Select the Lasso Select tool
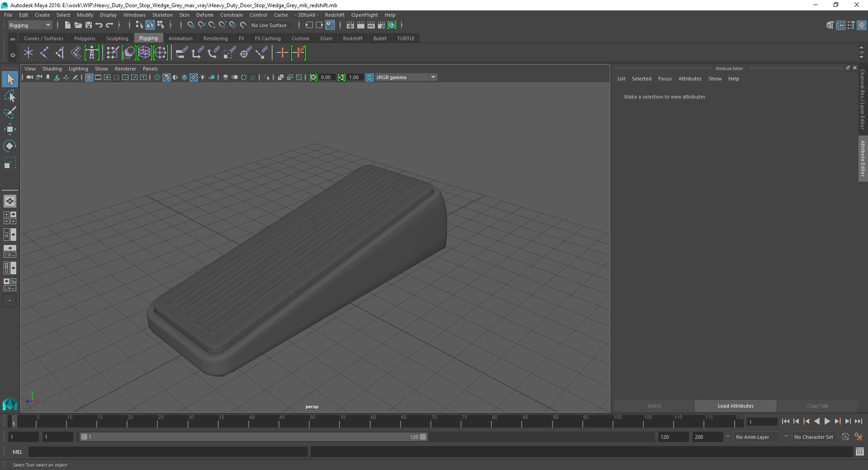The height and width of the screenshot is (470, 868). pyautogui.click(x=9, y=96)
